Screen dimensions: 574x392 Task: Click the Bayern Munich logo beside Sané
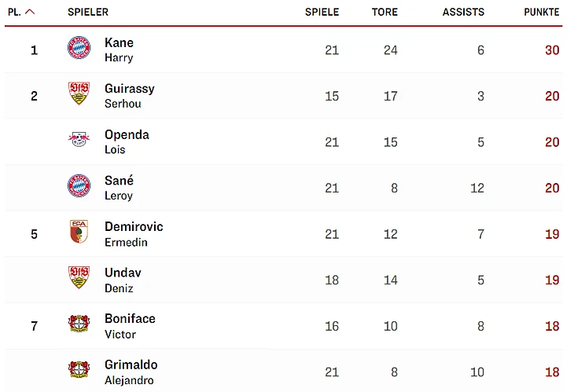click(x=79, y=186)
